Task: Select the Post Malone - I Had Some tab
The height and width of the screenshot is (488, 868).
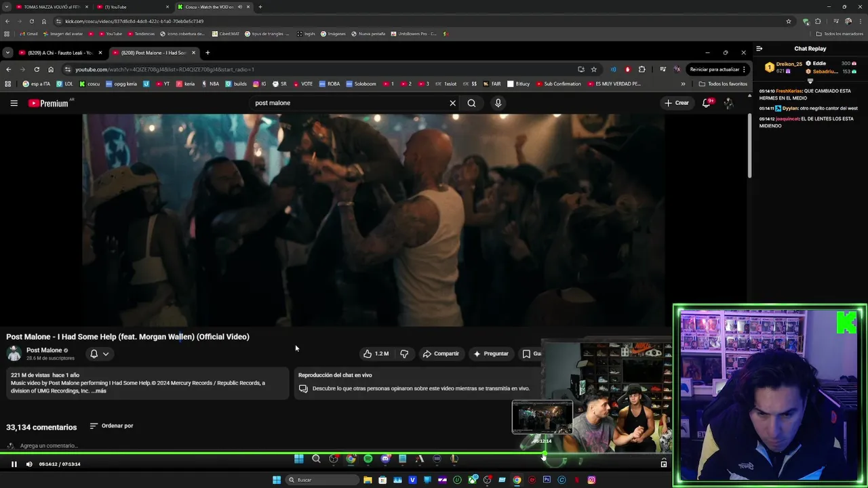Action: click(153, 53)
